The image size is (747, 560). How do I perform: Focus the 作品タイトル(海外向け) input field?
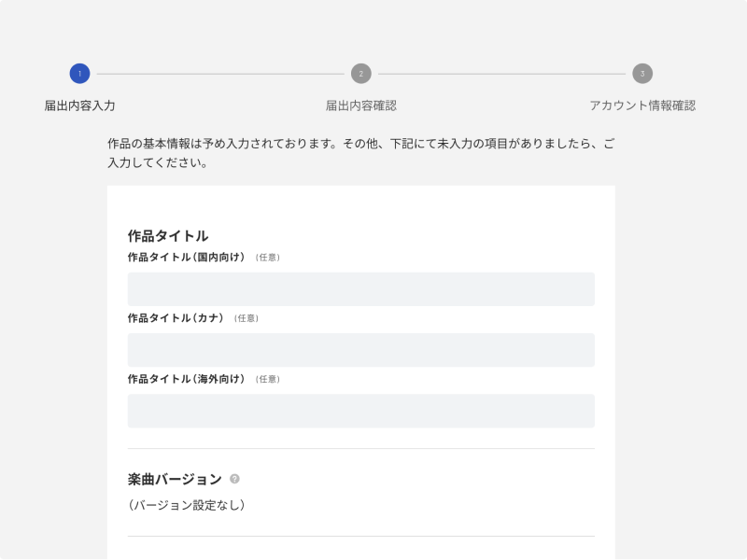click(360, 411)
